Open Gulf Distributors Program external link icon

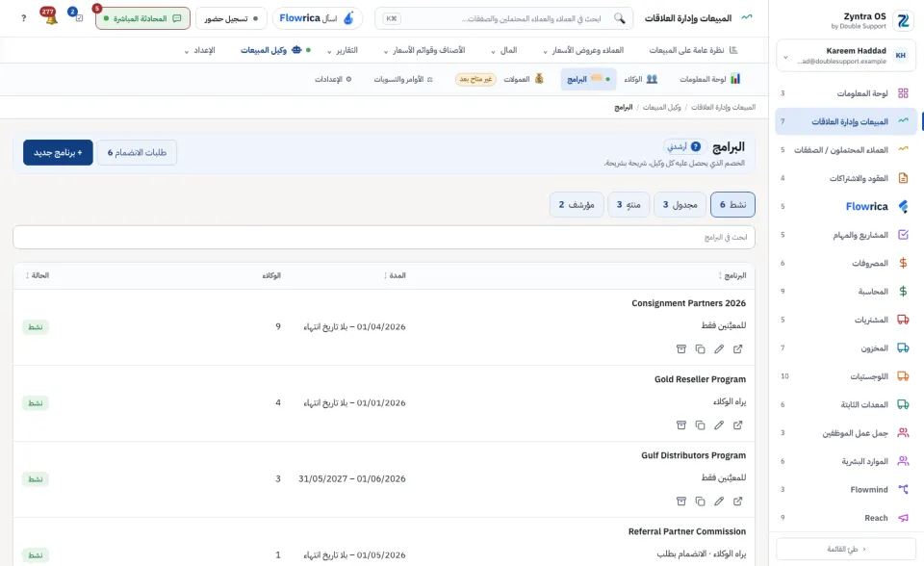(x=738, y=502)
